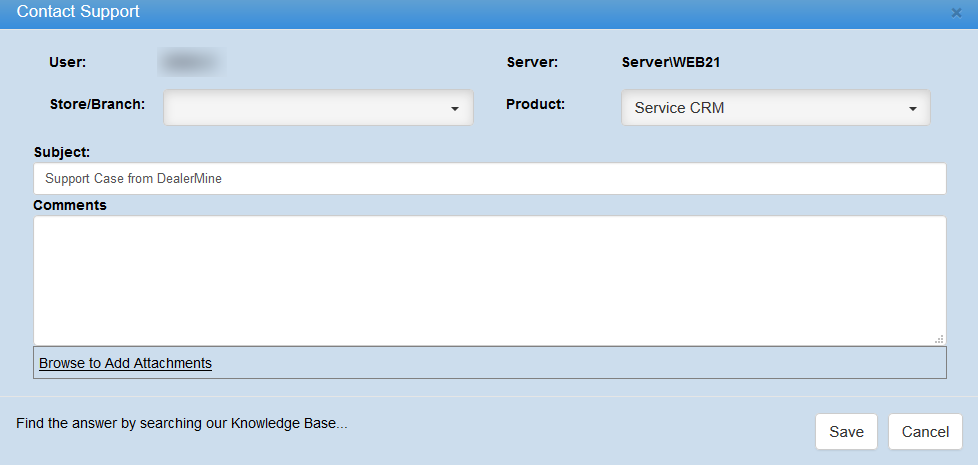978x465 pixels.
Task: Click into the Comments text area
Action: point(489,280)
